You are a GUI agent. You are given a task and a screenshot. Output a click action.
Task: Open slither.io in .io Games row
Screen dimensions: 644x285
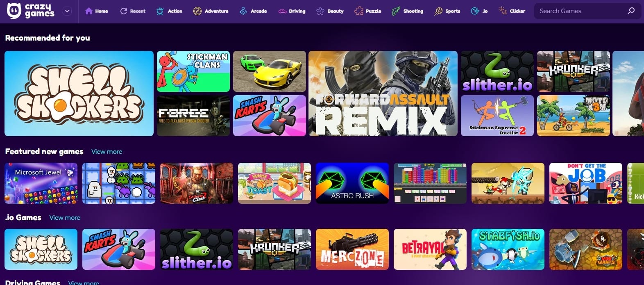197,249
